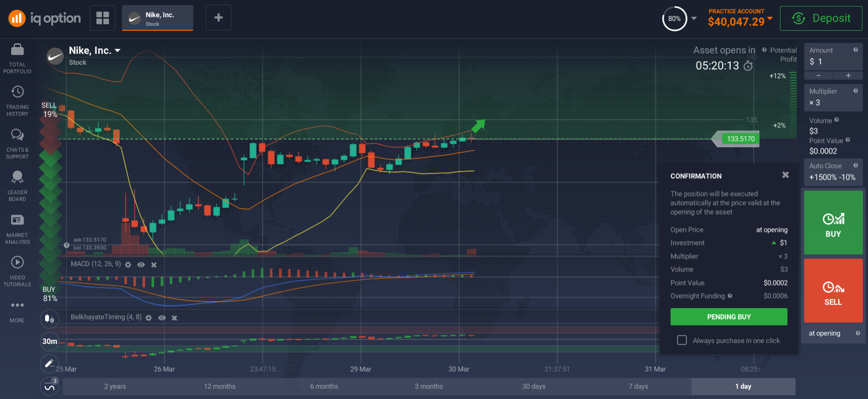Open the at opening price selector
This screenshot has width=868, height=399.
833,333
